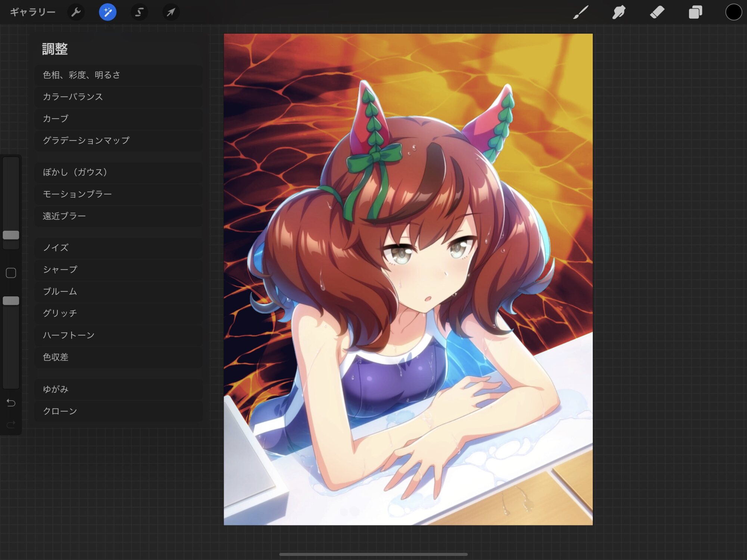This screenshot has height=560, width=747.
Task: Return to ギャラリー gallery view
Action: tap(32, 12)
